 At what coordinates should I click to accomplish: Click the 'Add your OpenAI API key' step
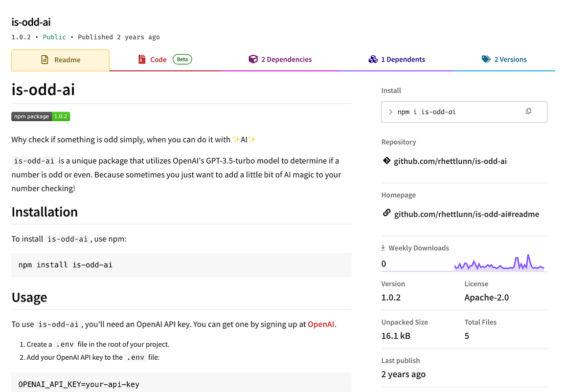tap(93, 357)
